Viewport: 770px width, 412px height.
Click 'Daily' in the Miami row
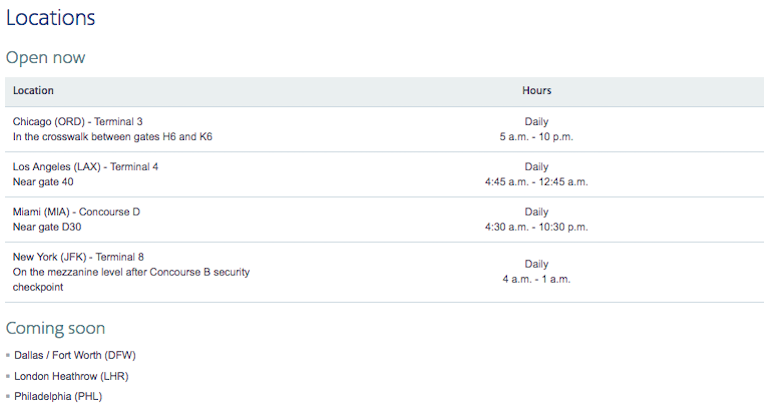[536, 212]
